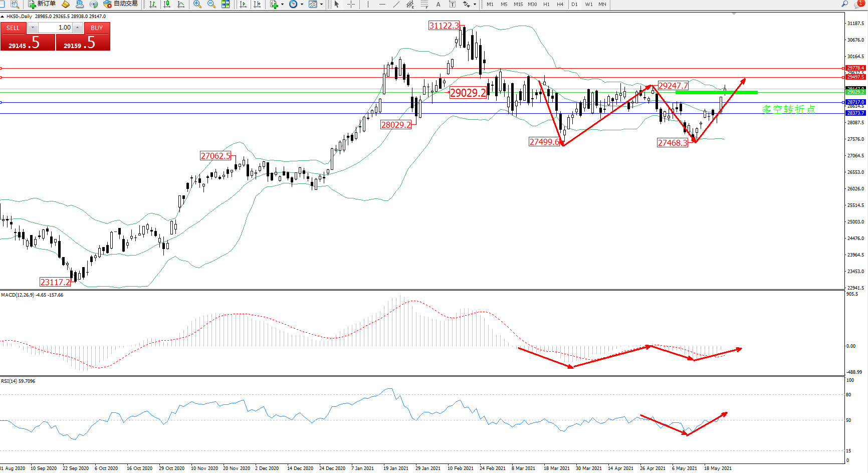Toggle AutoTrading (自动交易) on or off
This screenshot has height=473, width=868.
120,4
